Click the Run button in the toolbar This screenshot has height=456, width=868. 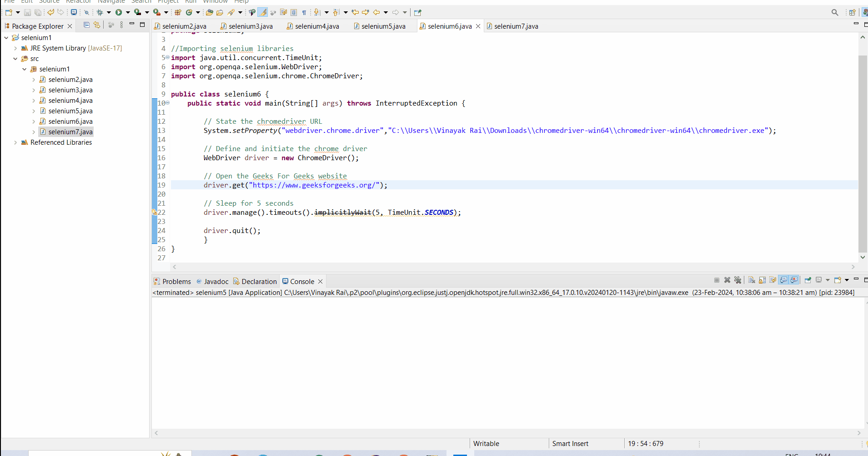(119, 12)
